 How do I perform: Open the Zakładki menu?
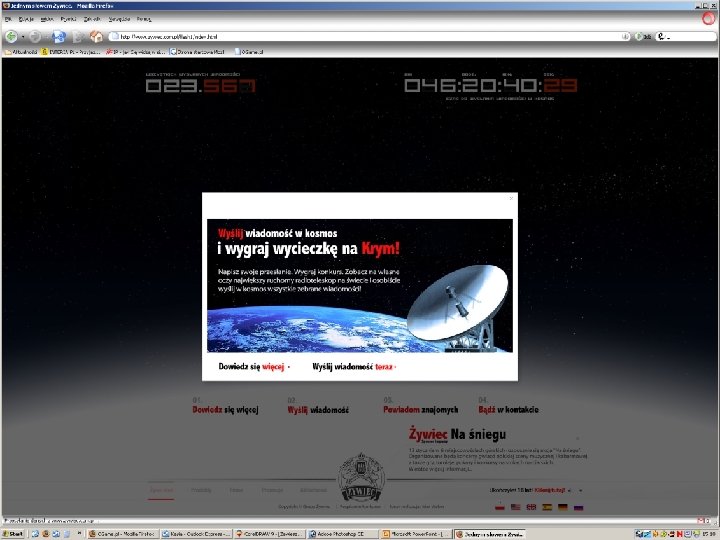click(92, 19)
